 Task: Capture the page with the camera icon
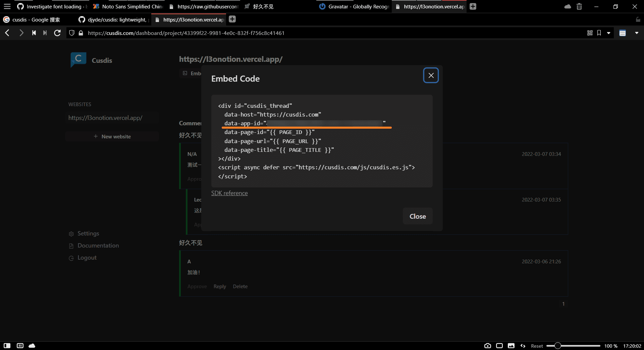coord(488,346)
